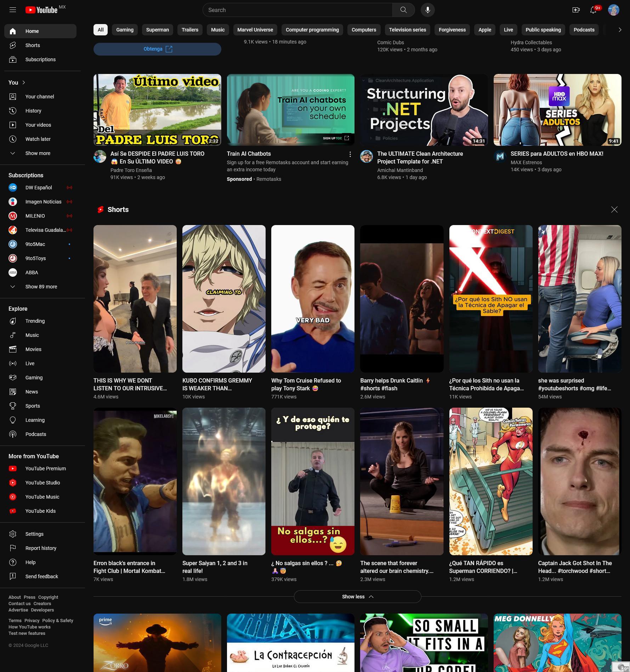
Task: Open Amichai Mantinband channel name
Action: coord(400,170)
